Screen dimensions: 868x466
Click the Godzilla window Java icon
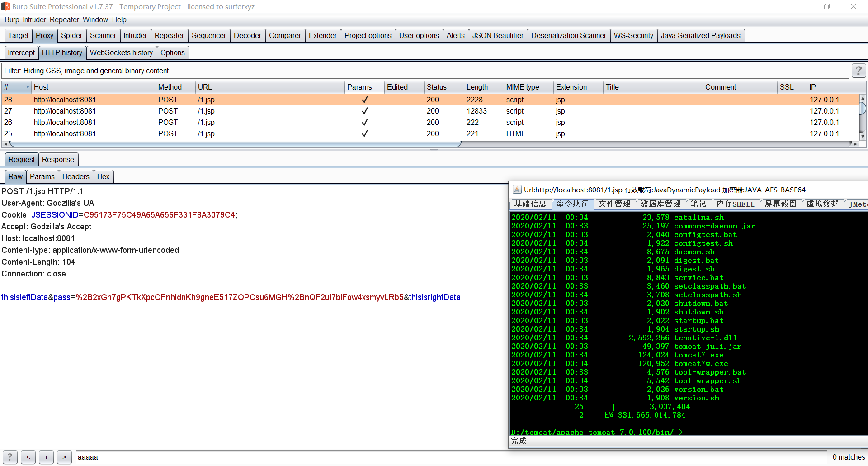(x=517, y=190)
